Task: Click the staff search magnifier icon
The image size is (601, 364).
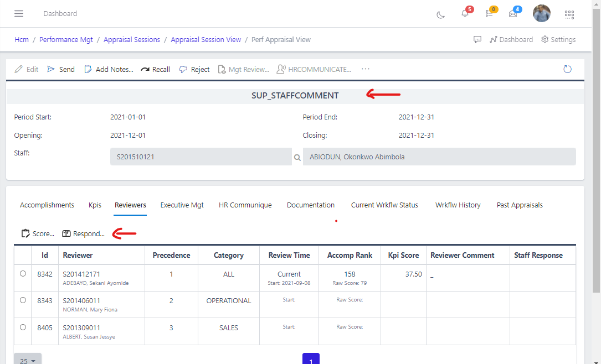Action: click(x=297, y=157)
